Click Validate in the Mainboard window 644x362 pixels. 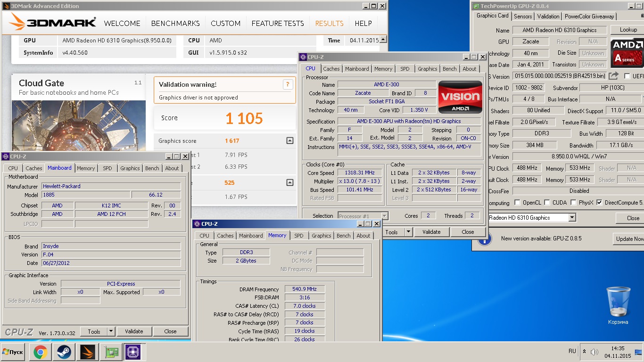click(x=134, y=331)
